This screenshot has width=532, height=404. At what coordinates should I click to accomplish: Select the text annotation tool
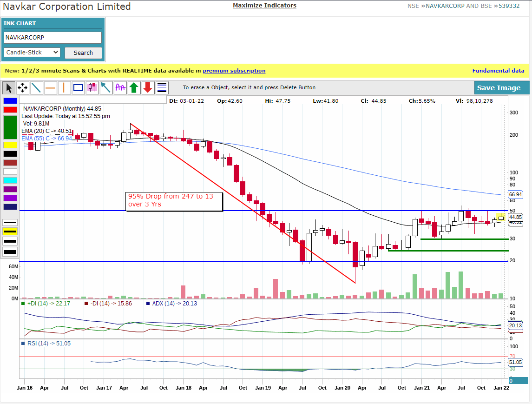[x=120, y=88]
